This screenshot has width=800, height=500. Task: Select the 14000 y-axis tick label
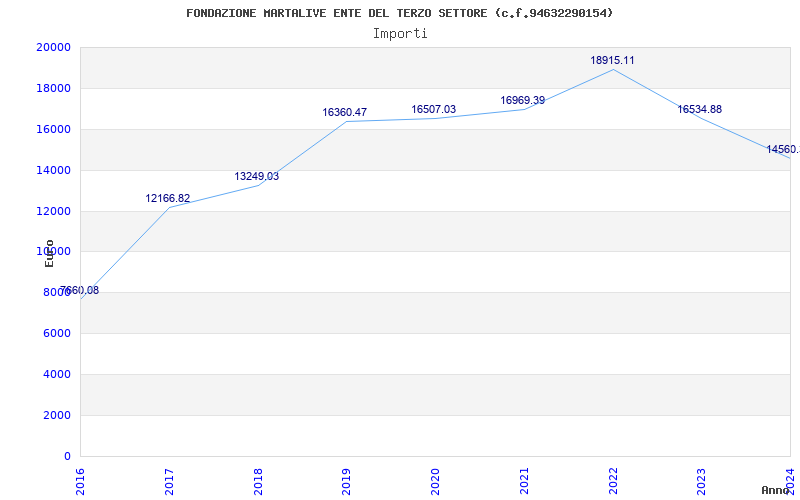53,171
